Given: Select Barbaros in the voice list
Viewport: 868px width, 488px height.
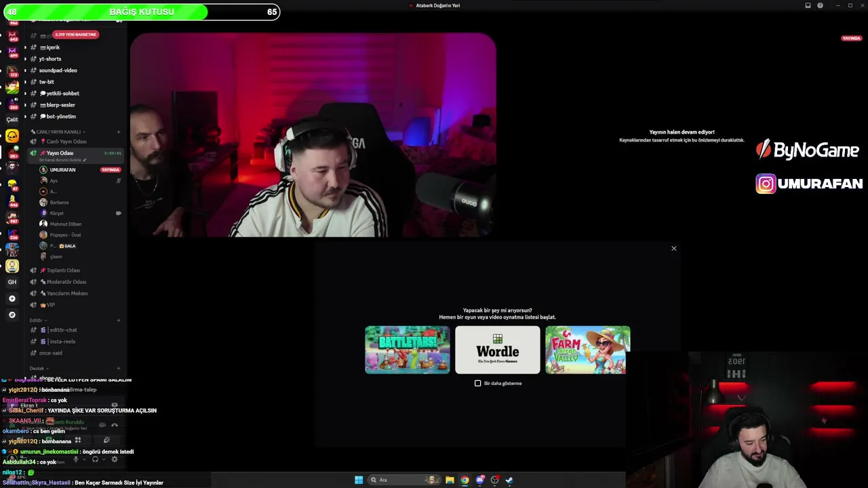Looking at the screenshot, I should [59, 203].
